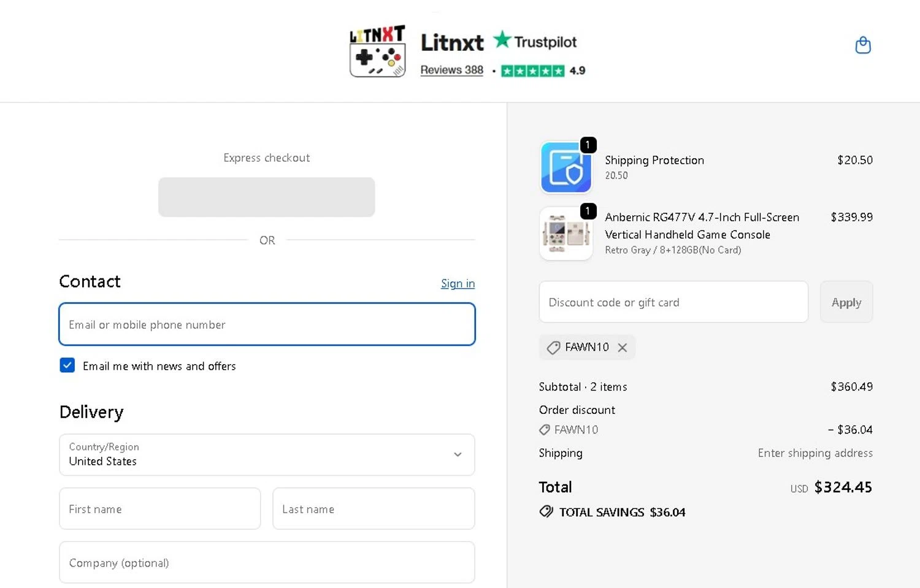Click the $339.99 console price
Image resolution: width=920 pixels, height=588 pixels.
852,217
